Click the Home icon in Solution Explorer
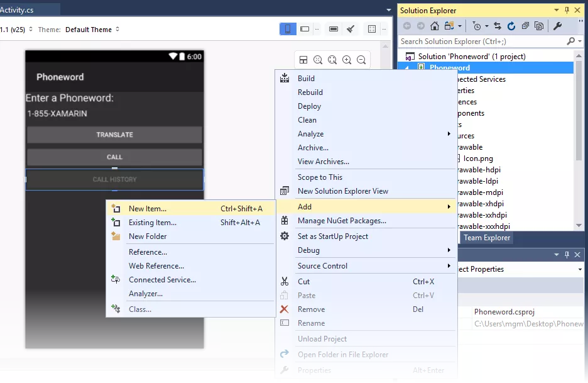The image size is (588, 383). tap(435, 26)
